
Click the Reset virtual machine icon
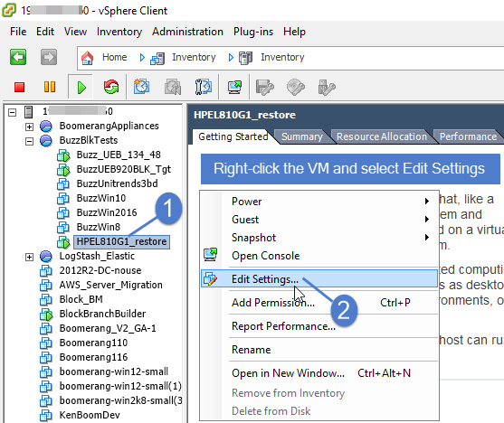(x=111, y=87)
